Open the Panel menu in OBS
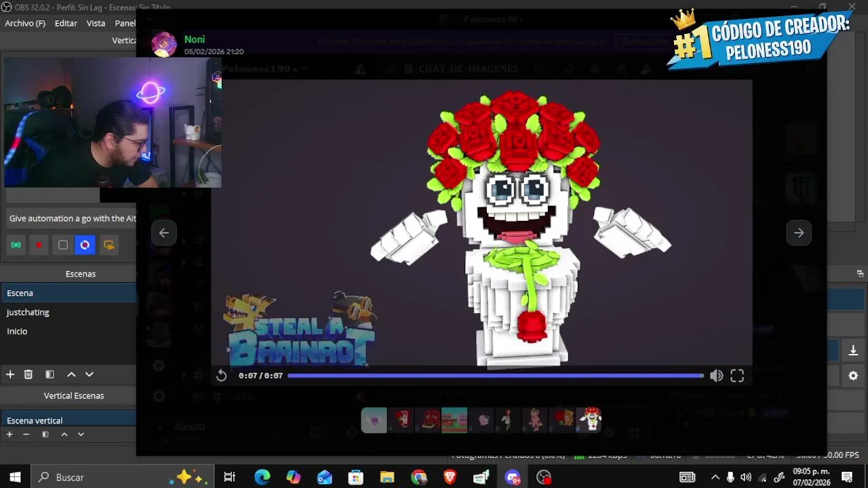Screen dimensions: 868x488 tap(125, 23)
